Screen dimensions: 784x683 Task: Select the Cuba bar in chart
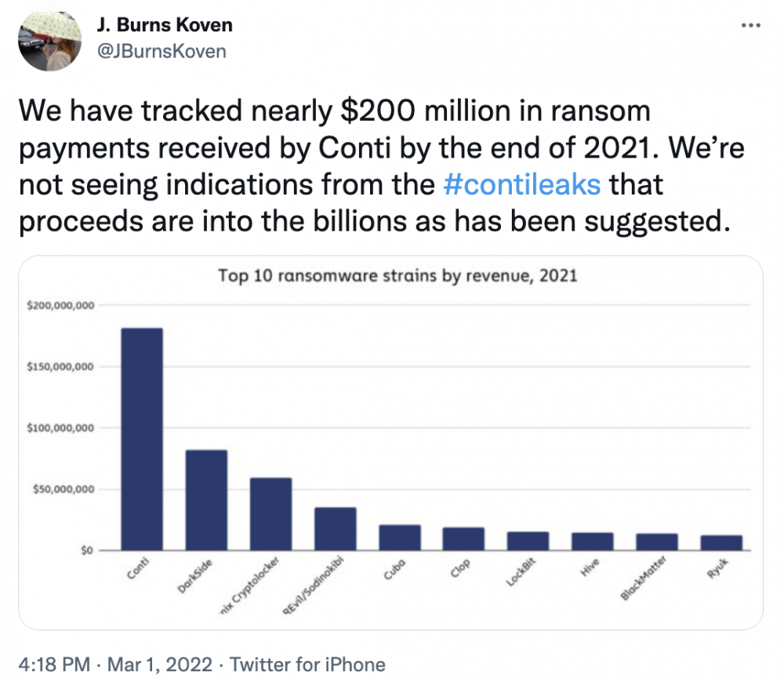tap(400, 537)
